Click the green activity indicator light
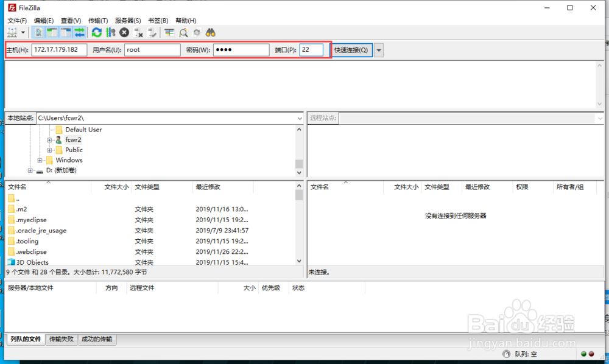Screen dimensions: 609x364 coord(583,354)
